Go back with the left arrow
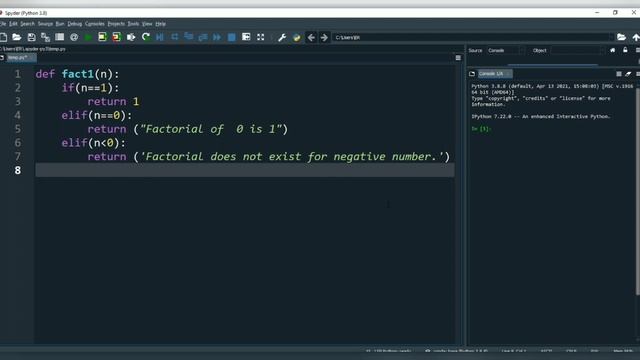The width and height of the screenshot is (640, 360). 311,38
